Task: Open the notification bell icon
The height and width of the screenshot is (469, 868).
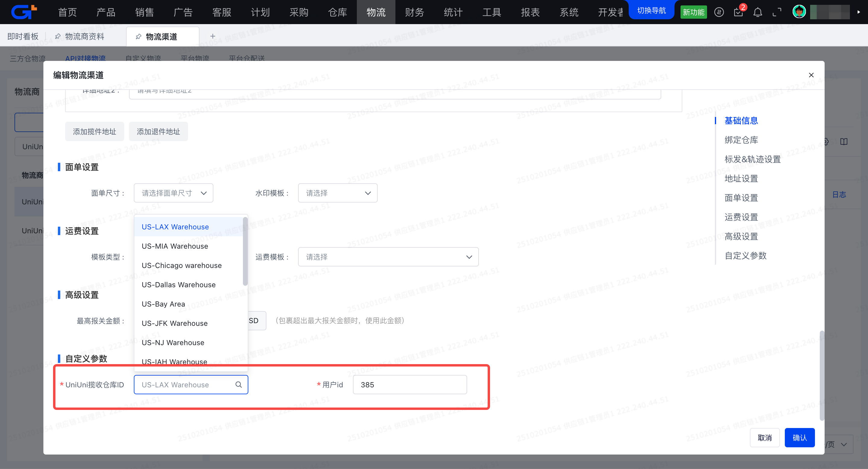Action: point(757,12)
